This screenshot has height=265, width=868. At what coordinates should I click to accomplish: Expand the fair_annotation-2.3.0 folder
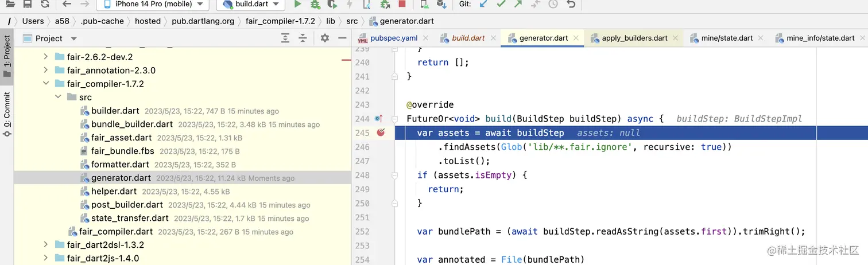[x=46, y=70]
